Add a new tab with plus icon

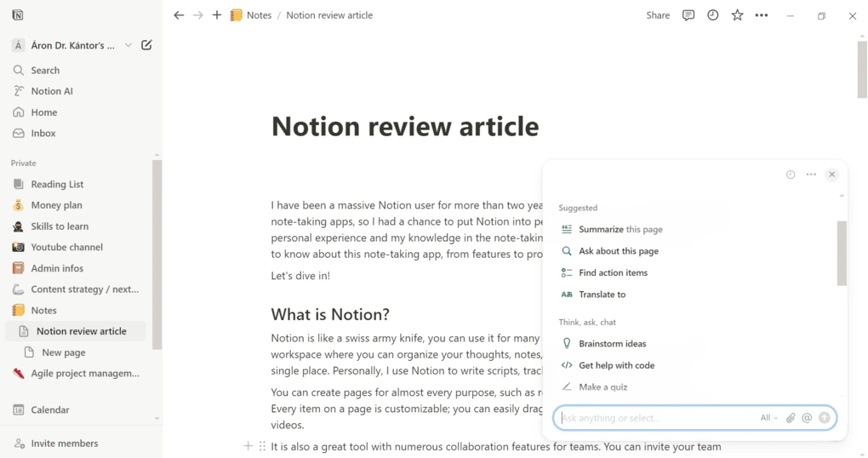pos(217,15)
